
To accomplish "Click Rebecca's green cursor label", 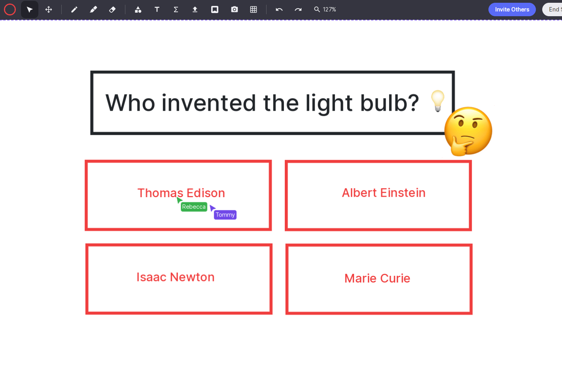I will click(x=194, y=207).
